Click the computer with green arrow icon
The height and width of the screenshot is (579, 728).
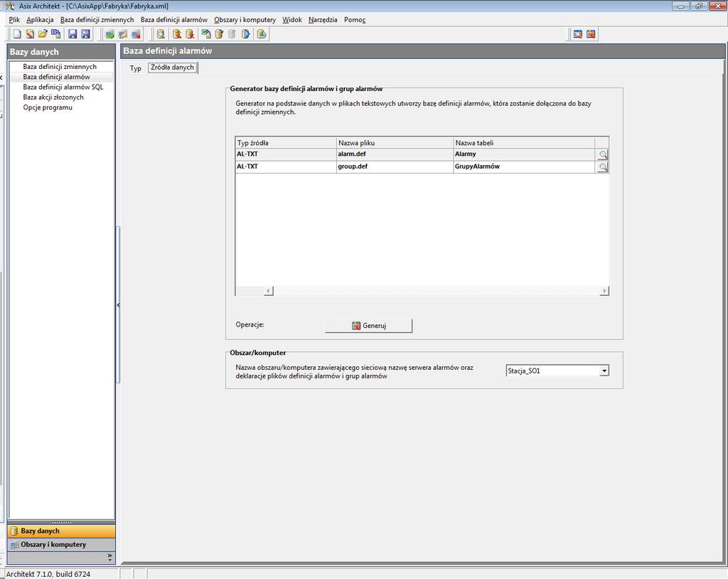[110, 34]
